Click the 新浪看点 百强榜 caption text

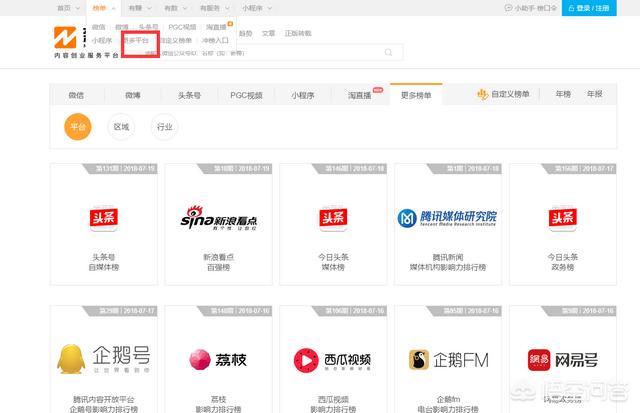click(218, 262)
